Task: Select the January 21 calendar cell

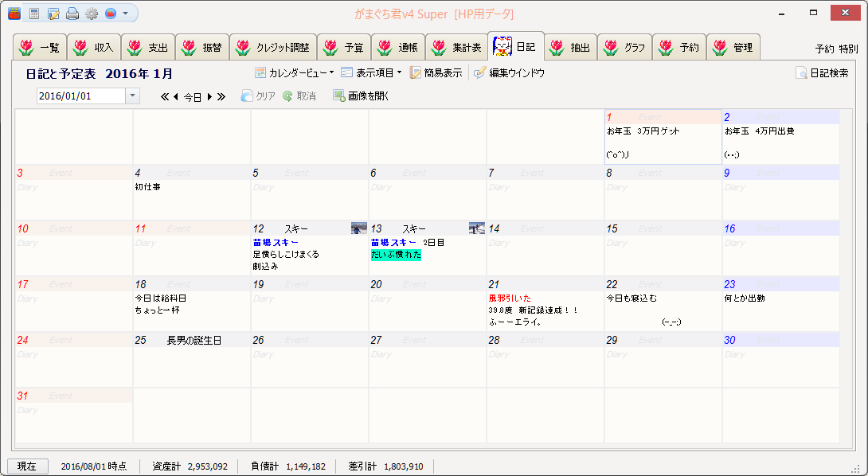Action: (545, 304)
